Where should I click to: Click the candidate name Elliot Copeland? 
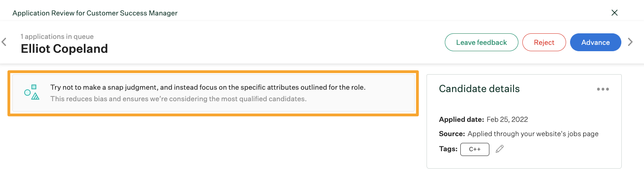pyautogui.click(x=64, y=49)
